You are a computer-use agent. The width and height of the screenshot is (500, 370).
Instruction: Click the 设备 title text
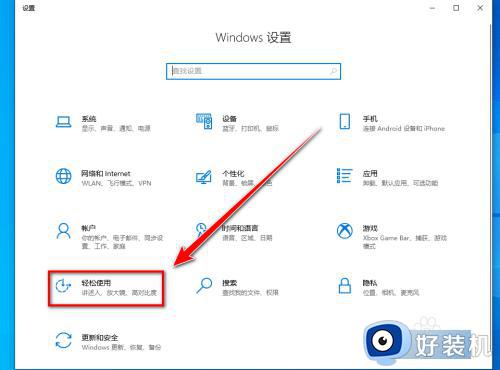click(x=230, y=119)
